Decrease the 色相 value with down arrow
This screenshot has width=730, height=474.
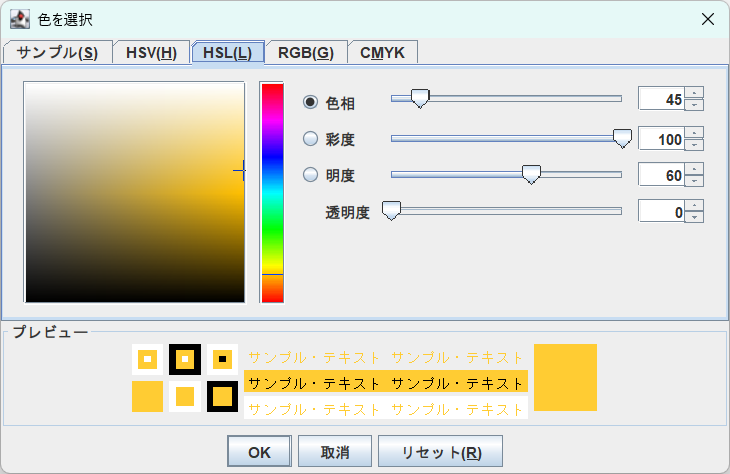[694, 105]
